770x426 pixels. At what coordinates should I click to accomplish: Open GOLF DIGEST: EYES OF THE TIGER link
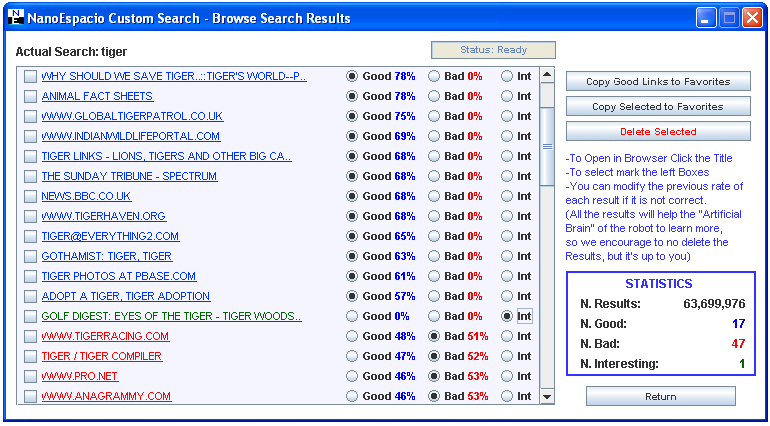[x=171, y=316]
